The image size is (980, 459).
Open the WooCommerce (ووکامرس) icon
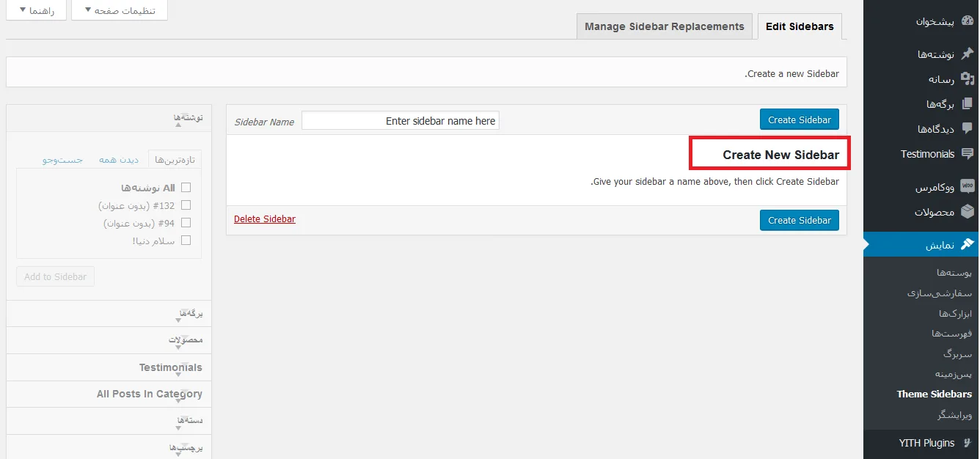click(x=967, y=187)
